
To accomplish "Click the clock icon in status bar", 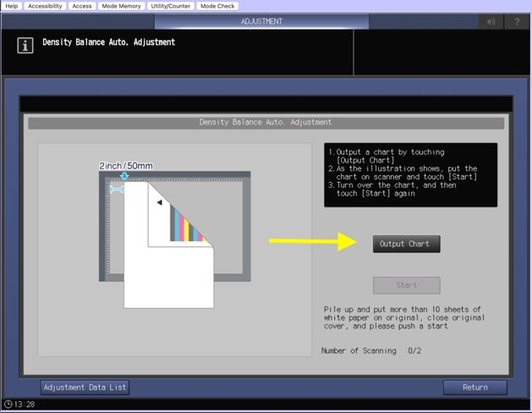I will click(8, 405).
